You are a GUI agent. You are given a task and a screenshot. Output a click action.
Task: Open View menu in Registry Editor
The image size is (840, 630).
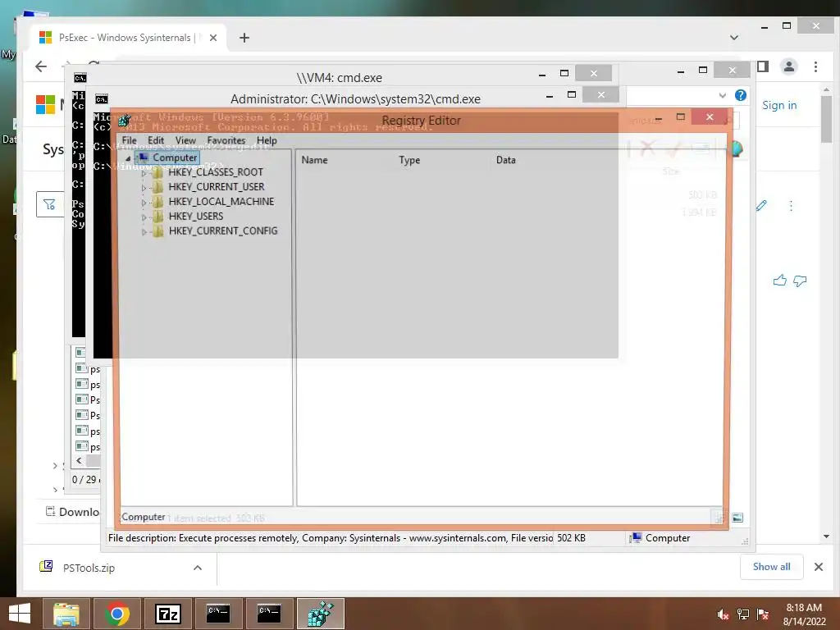[x=185, y=140]
